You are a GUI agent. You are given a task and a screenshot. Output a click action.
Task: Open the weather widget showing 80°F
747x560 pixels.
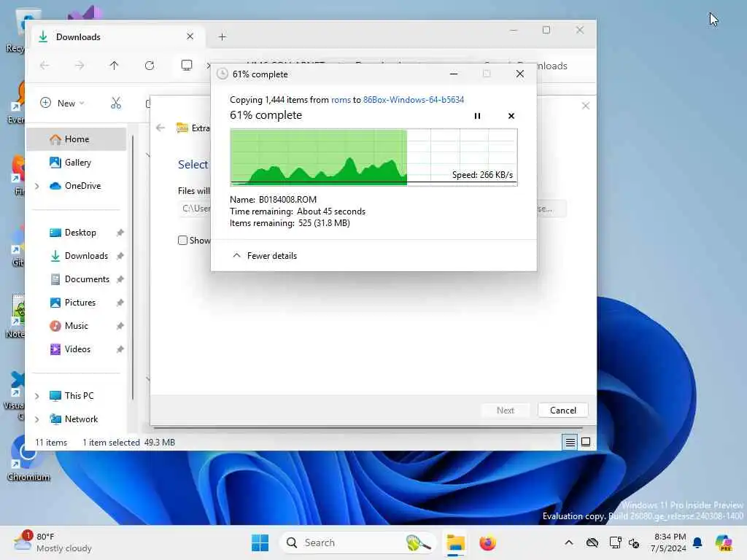(53, 542)
